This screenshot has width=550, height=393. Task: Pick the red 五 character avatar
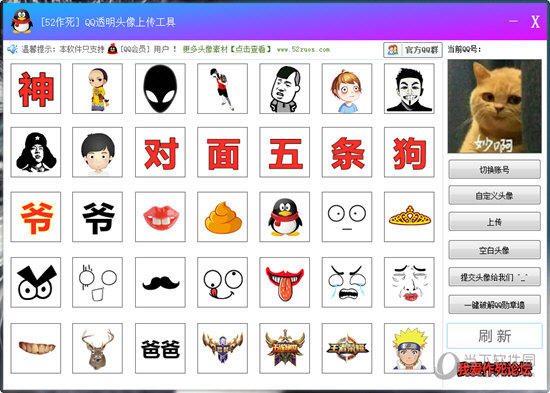pyautogui.click(x=284, y=152)
